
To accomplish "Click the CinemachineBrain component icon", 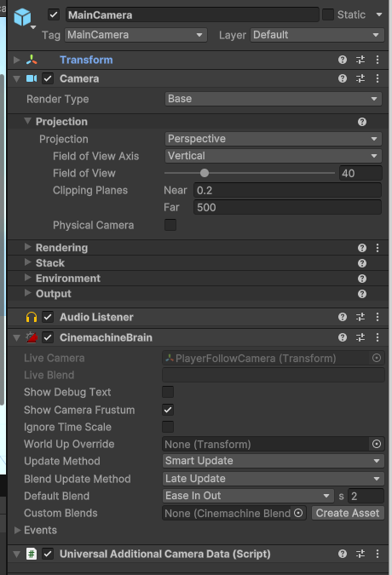I will point(32,337).
